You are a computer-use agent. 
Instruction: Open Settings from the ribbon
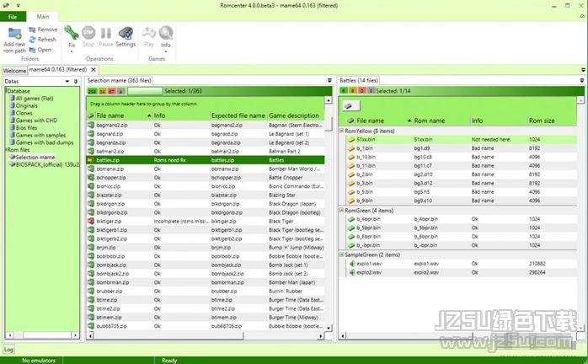(126, 35)
